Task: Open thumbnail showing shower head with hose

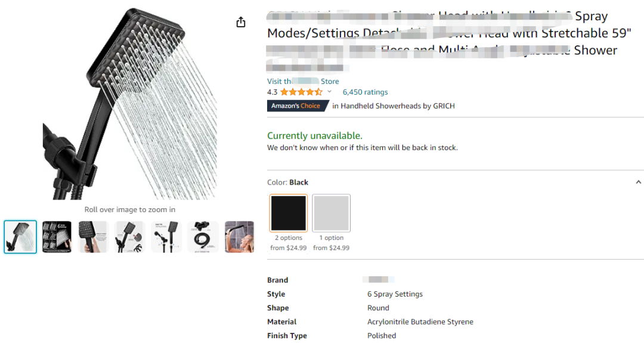Action: point(129,237)
